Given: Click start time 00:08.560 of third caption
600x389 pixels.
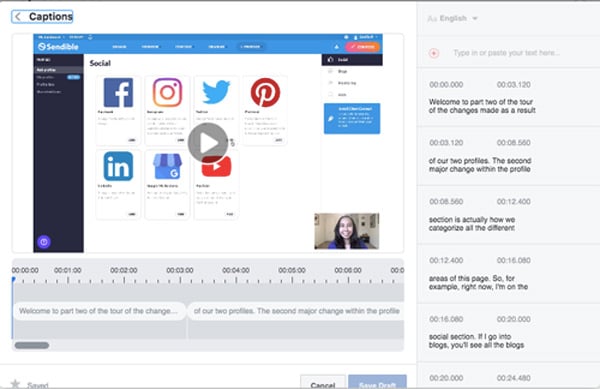Looking at the screenshot, I should (x=446, y=202).
